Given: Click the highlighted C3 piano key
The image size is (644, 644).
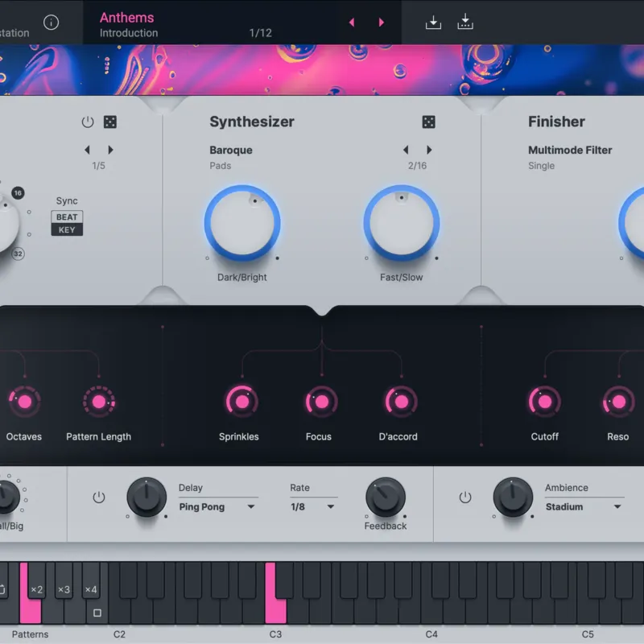Looking at the screenshot, I should [275, 612].
